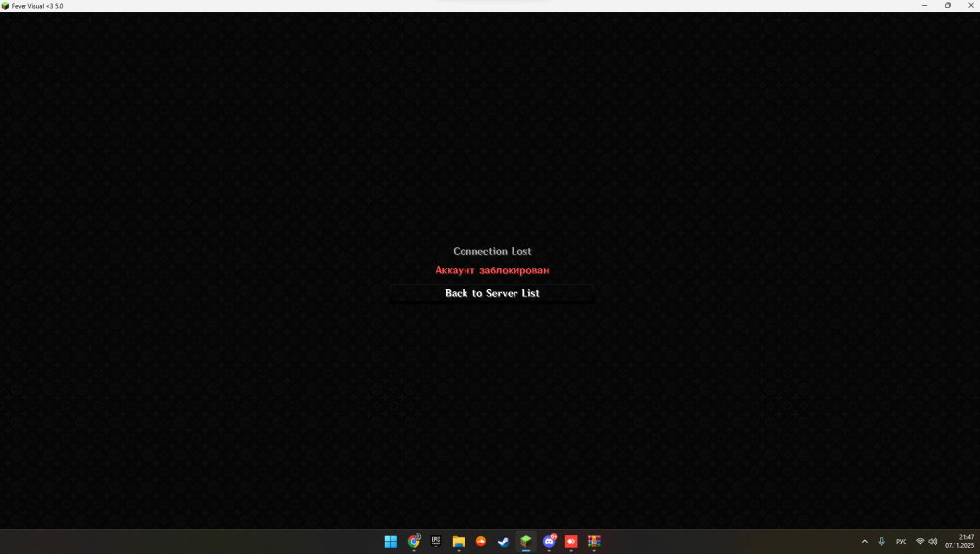The image size is (980, 554).
Task: Click the microphone icon in the system tray
Action: (881, 541)
